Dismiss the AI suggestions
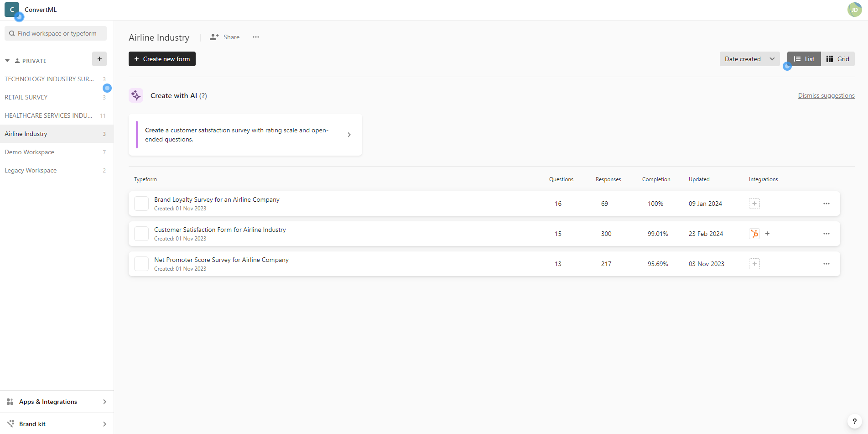This screenshot has width=868, height=434. (826, 95)
